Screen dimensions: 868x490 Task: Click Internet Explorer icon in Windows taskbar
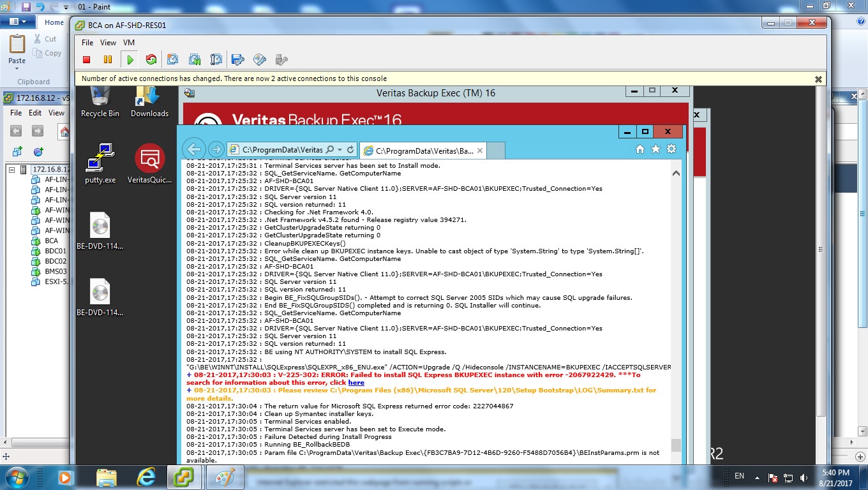[147, 477]
